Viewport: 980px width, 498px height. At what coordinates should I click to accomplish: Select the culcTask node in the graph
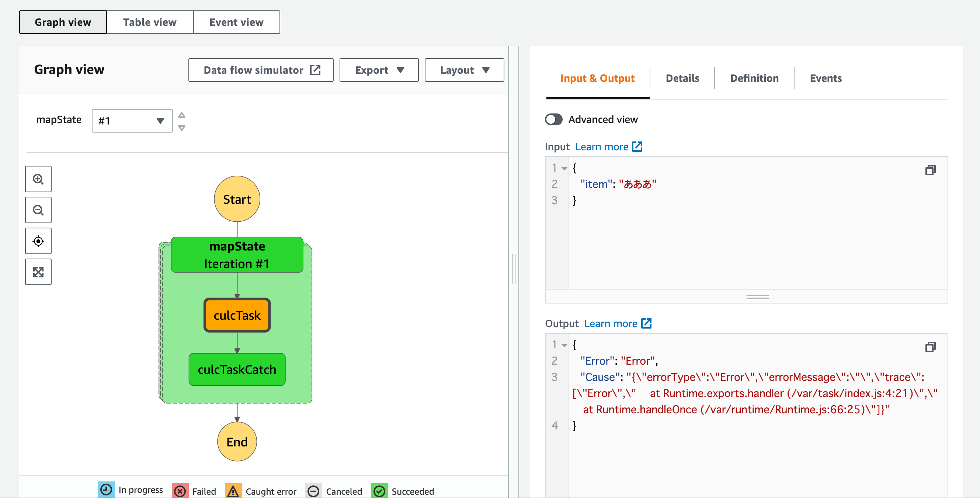pos(237,315)
